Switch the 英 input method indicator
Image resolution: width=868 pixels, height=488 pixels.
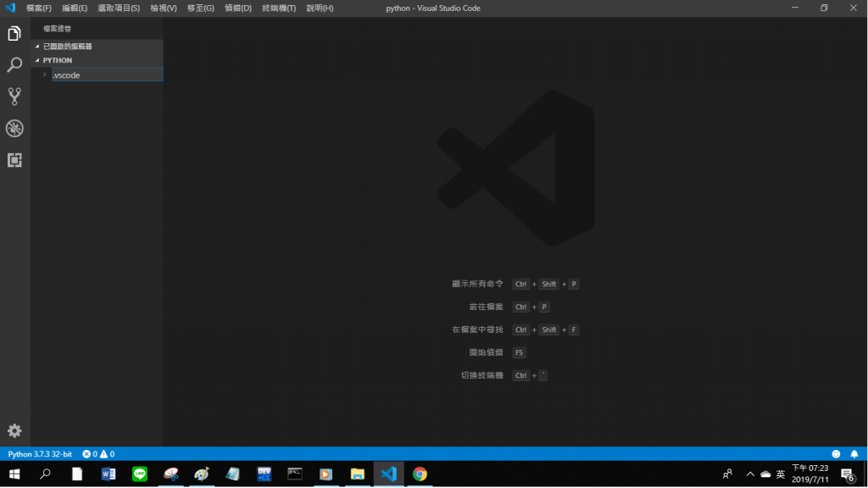(x=781, y=474)
